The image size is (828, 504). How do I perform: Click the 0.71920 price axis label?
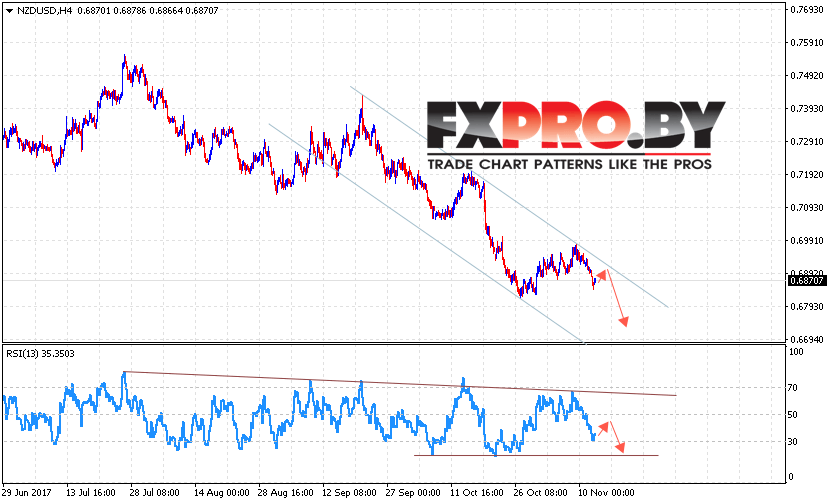point(807,174)
